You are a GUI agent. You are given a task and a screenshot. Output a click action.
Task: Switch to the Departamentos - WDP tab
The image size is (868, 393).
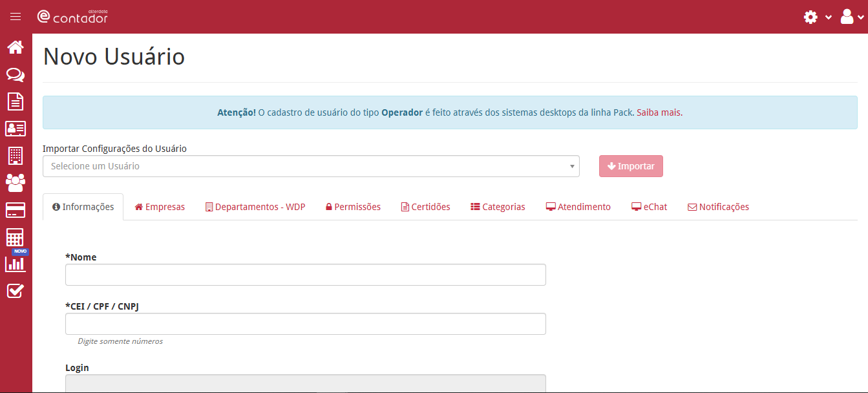click(255, 207)
